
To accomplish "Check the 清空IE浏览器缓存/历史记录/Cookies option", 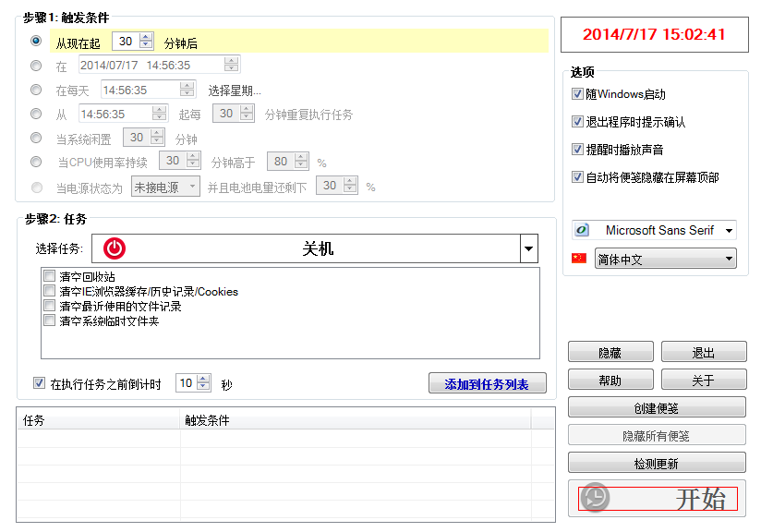I will 51,290.
